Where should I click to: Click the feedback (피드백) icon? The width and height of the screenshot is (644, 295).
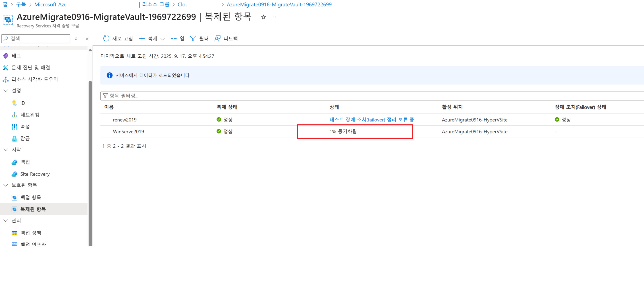click(x=218, y=38)
